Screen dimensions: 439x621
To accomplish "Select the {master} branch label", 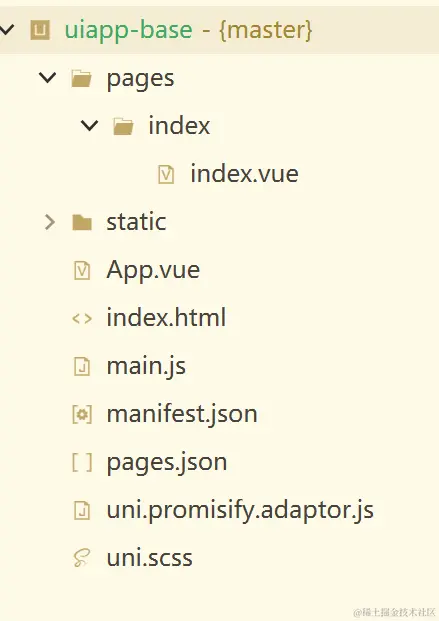I will [266, 30].
